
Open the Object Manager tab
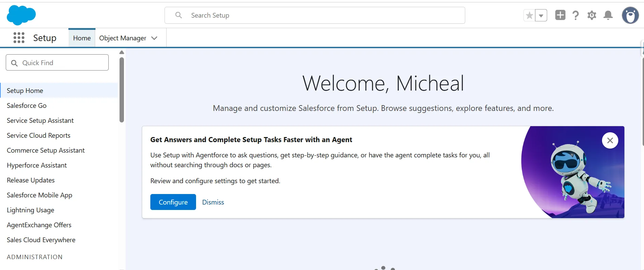123,38
